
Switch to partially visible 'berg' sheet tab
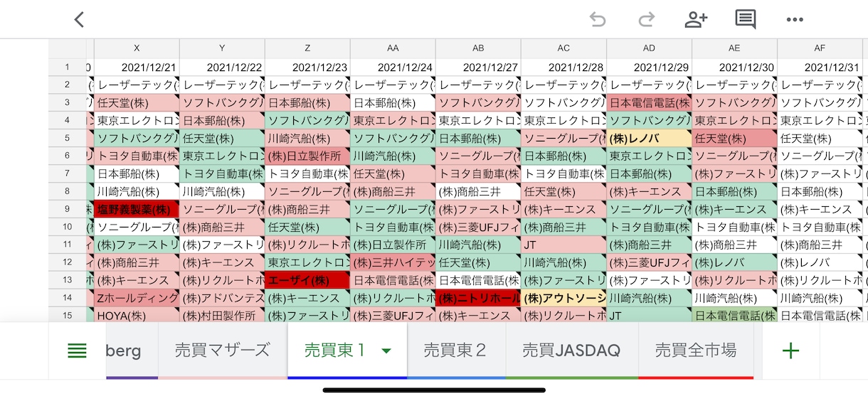[x=132, y=350]
